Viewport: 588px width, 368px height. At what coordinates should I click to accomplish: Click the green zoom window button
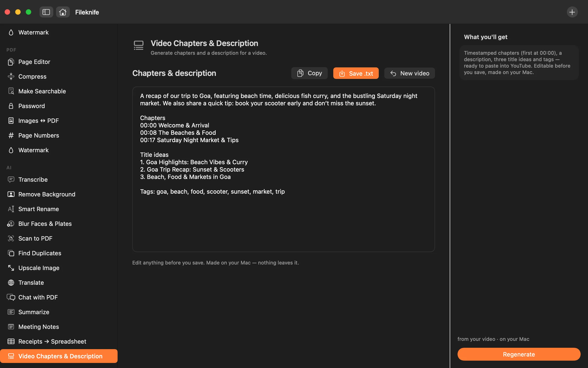(x=28, y=12)
